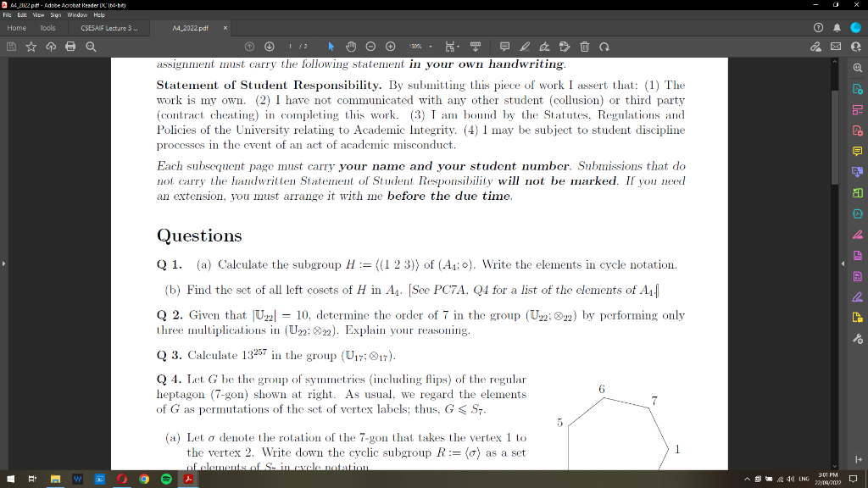This screenshot has height=488, width=868.
Task: Expand the left navigation pane arrow
Action: pos(3,263)
